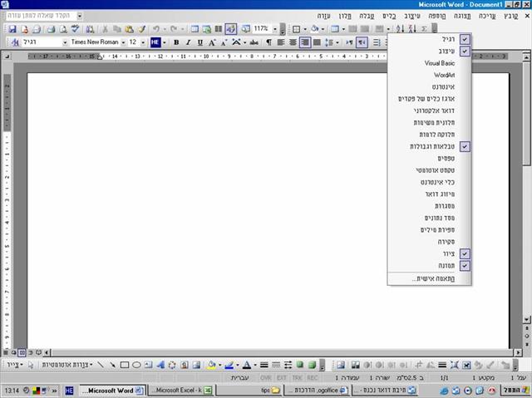Show paragraph marks with pilcrow icon

coord(268,42)
